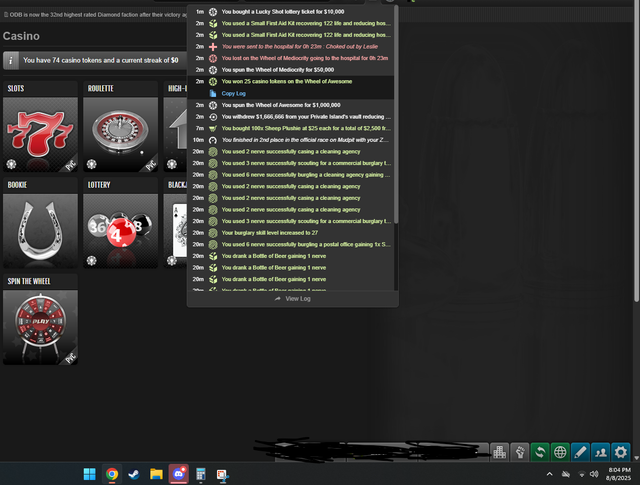This screenshot has height=485, width=640.
Task: Click Copy Log under the casino tokens entry
Action: click(x=233, y=93)
